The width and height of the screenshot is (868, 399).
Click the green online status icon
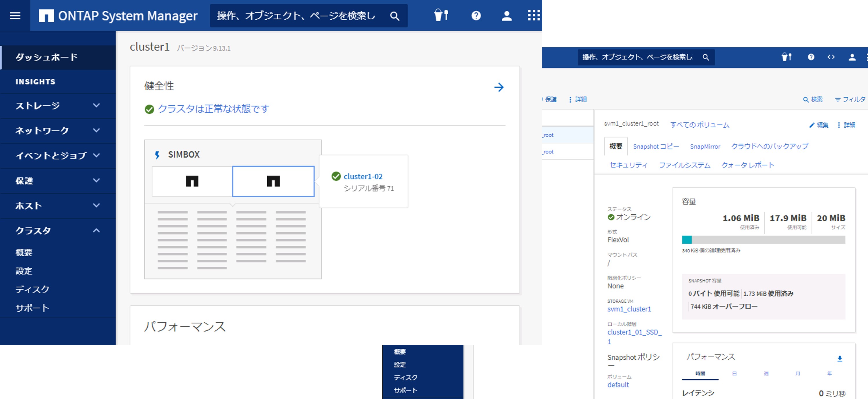[x=611, y=217]
